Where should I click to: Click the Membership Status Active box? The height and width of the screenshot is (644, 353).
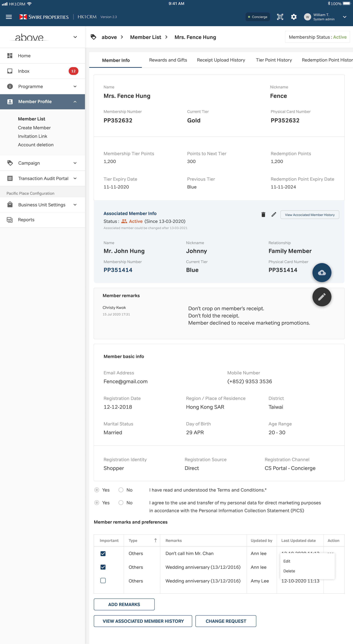click(317, 37)
